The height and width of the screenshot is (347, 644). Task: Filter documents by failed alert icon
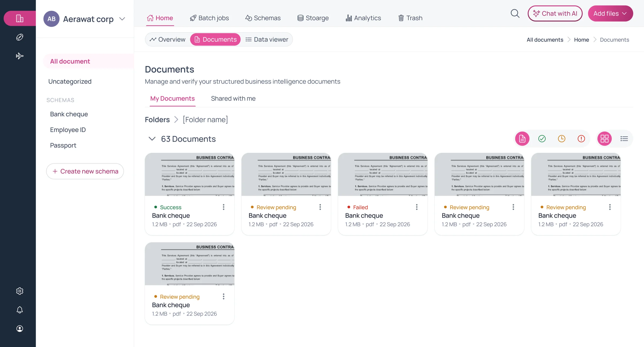pos(581,139)
